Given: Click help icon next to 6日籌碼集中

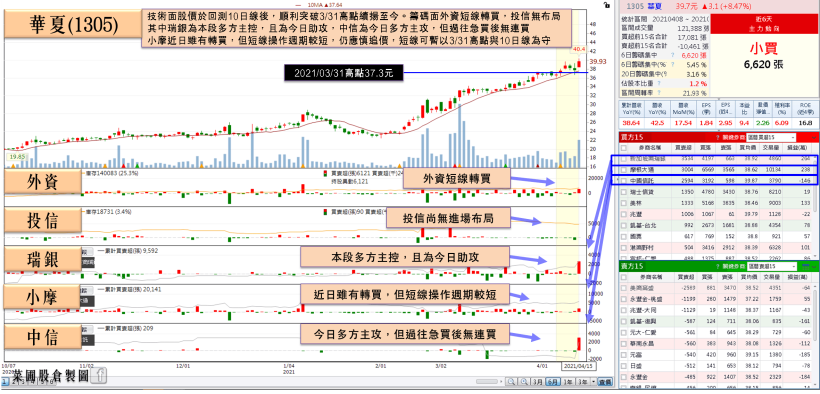Looking at the screenshot, I should [x=673, y=55].
